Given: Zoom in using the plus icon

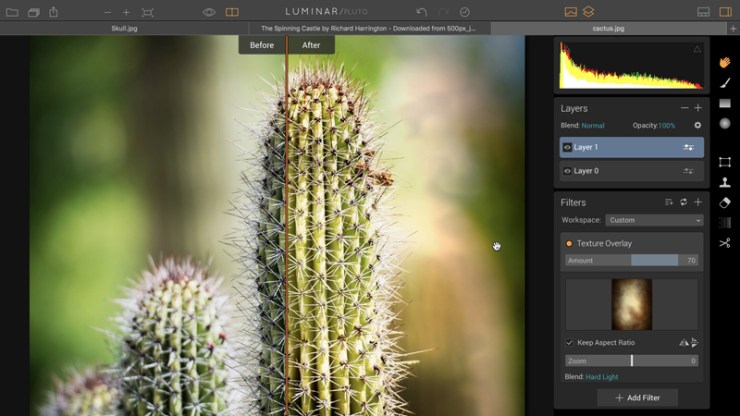Looking at the screenshot, I should (126, 12).
